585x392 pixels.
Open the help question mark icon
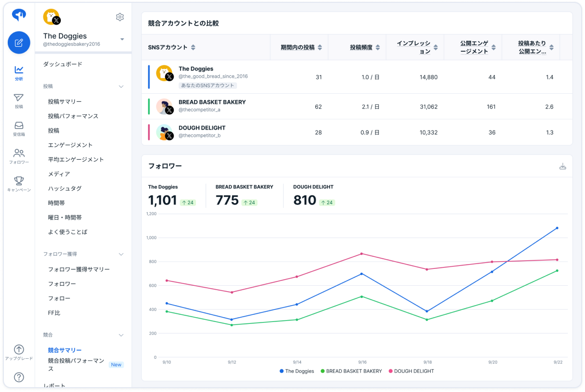tap(19, 377)
